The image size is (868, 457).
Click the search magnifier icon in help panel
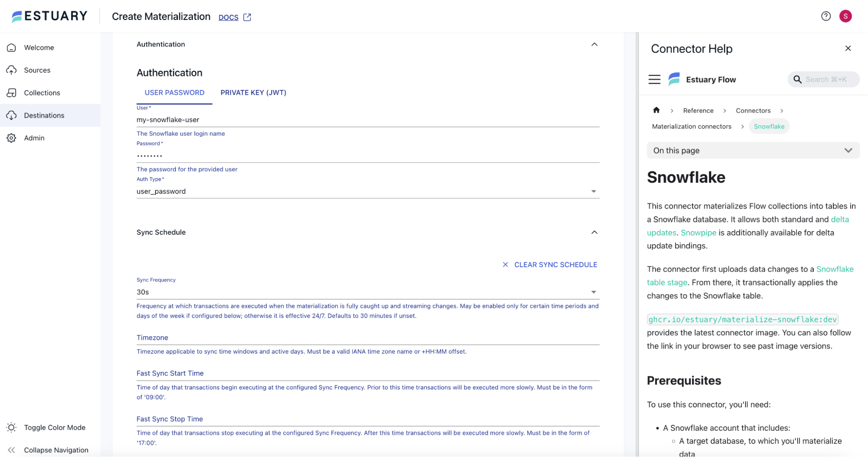[797, 79]
